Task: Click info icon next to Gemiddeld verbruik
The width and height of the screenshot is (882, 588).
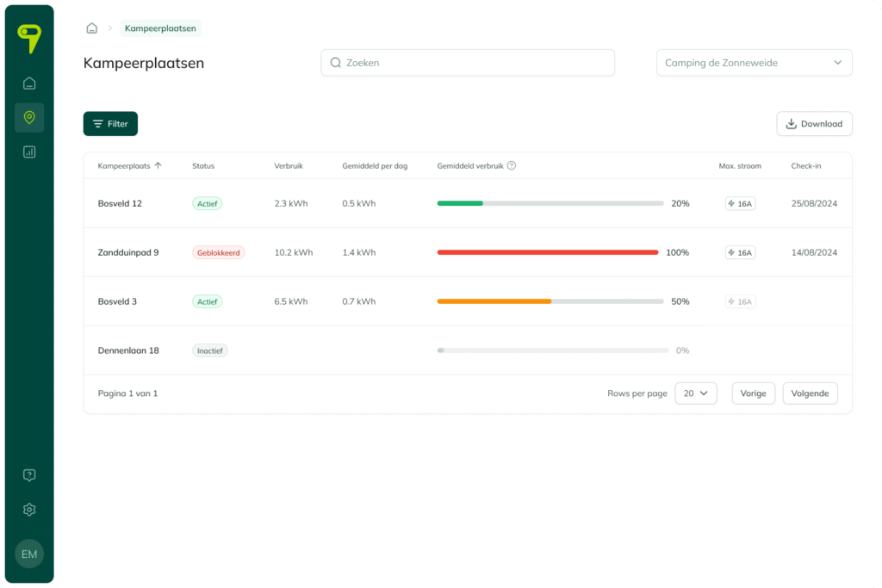Action: tap(512, 166)
